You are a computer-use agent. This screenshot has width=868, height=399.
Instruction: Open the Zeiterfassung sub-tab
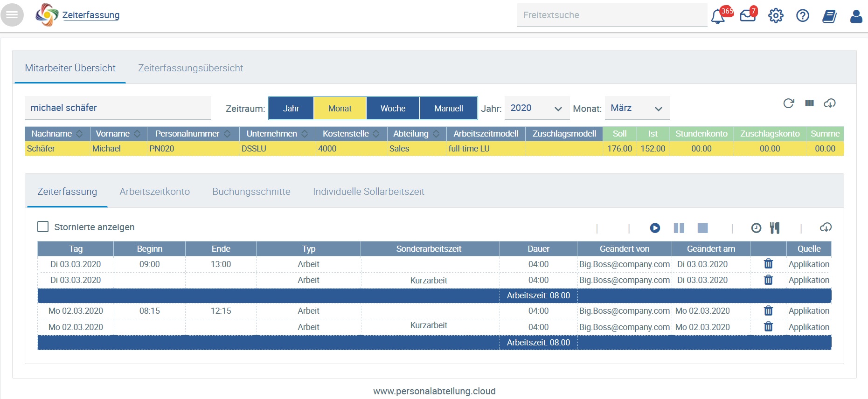click(67, 192)
